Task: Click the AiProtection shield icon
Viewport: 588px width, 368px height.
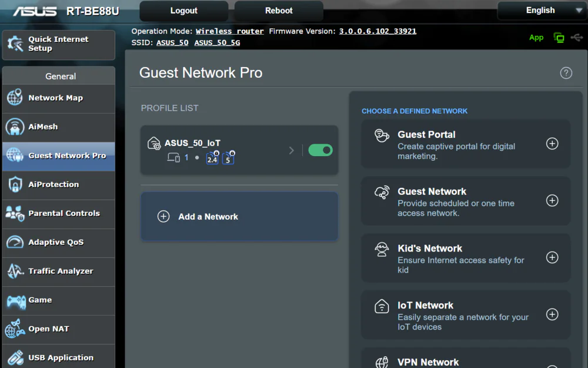Action: [x=15, y=184]
